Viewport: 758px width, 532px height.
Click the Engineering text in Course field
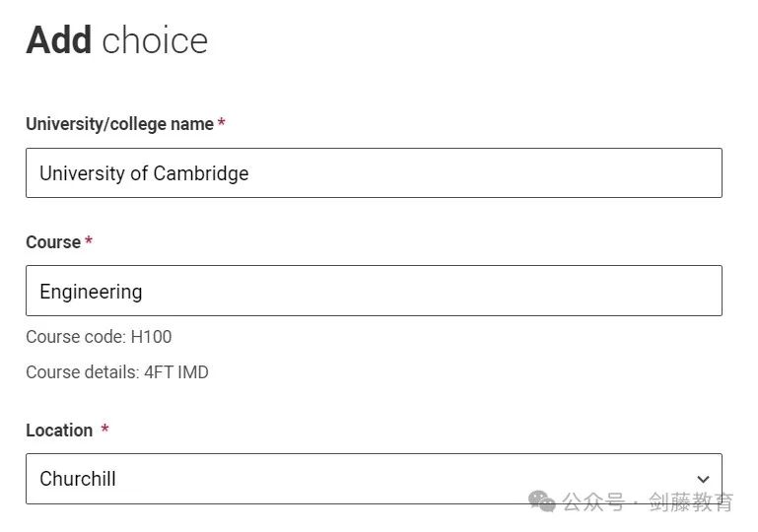pyautogui.click(x=91, y=292)
